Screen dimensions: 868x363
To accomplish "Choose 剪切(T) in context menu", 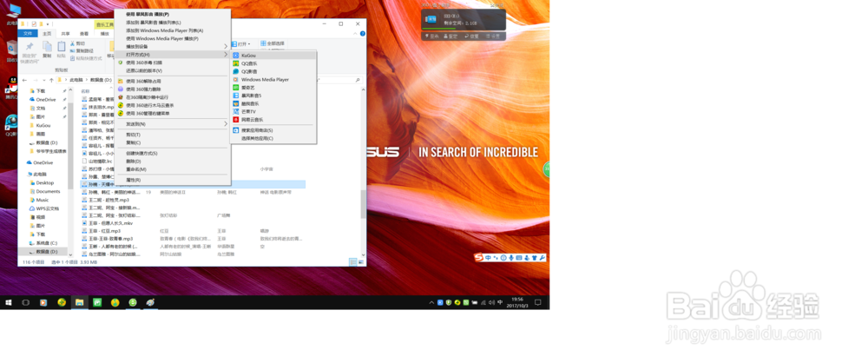I will (172, 135).
